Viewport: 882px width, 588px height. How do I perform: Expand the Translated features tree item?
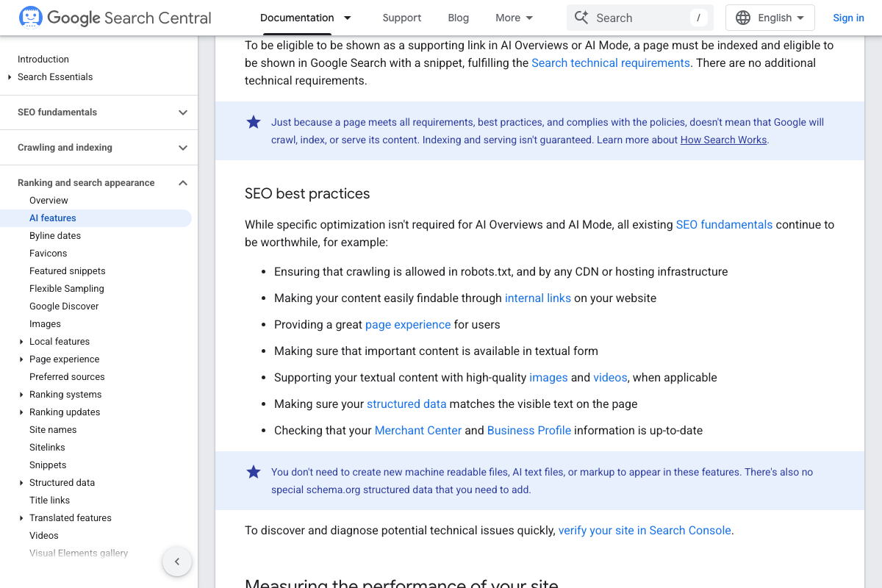point(21,518)
